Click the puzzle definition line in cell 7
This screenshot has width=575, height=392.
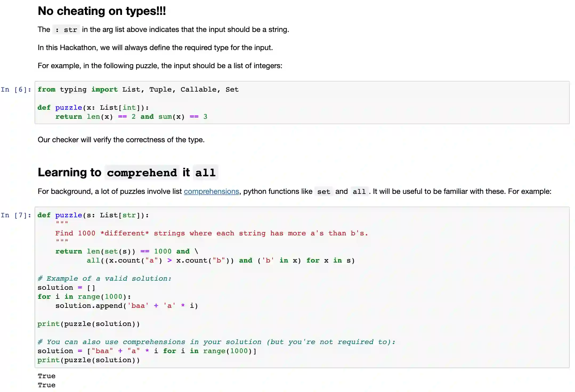point(93,215)
